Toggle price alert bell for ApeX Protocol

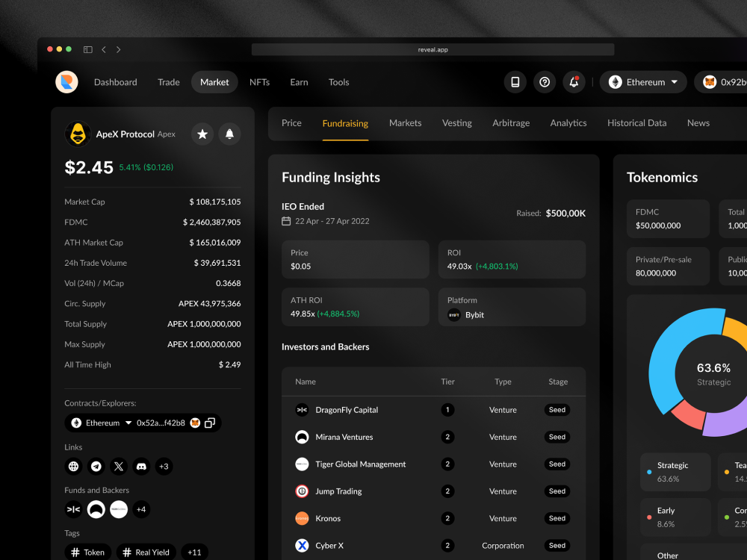click(229, 134)
